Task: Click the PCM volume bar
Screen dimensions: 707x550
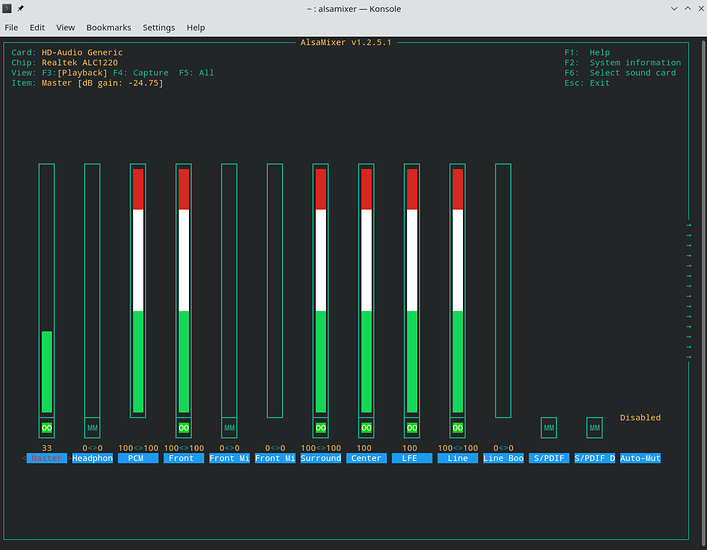Action: (138, 290)
